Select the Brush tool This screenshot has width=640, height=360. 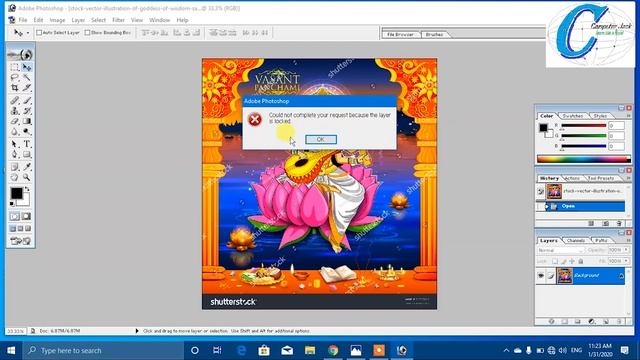[x=27, y=100]
